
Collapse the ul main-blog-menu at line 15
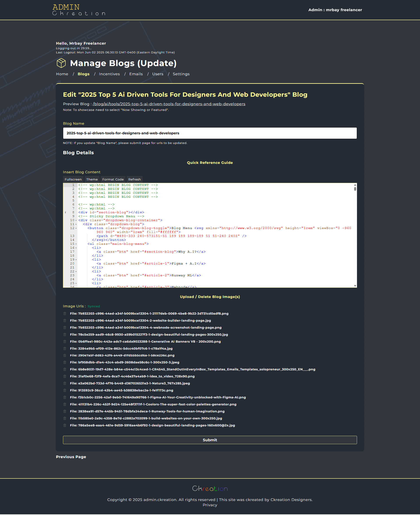coord(76,244)
